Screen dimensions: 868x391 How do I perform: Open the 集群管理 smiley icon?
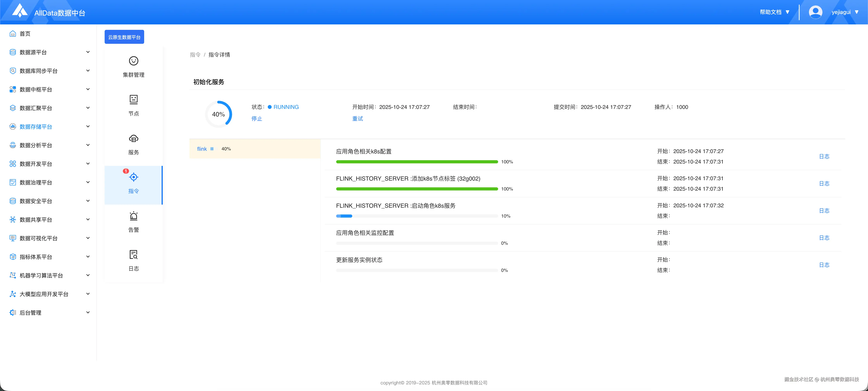(133, 61)
